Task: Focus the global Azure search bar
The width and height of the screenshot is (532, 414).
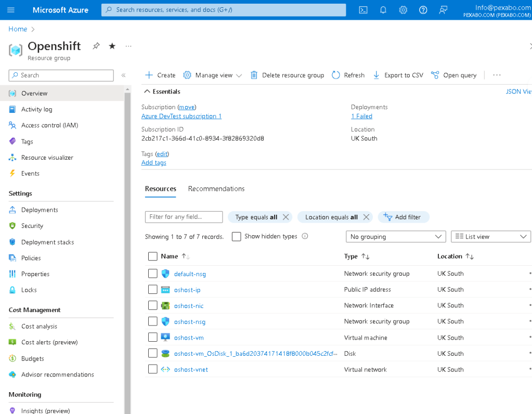Action: tap(224, 10)
